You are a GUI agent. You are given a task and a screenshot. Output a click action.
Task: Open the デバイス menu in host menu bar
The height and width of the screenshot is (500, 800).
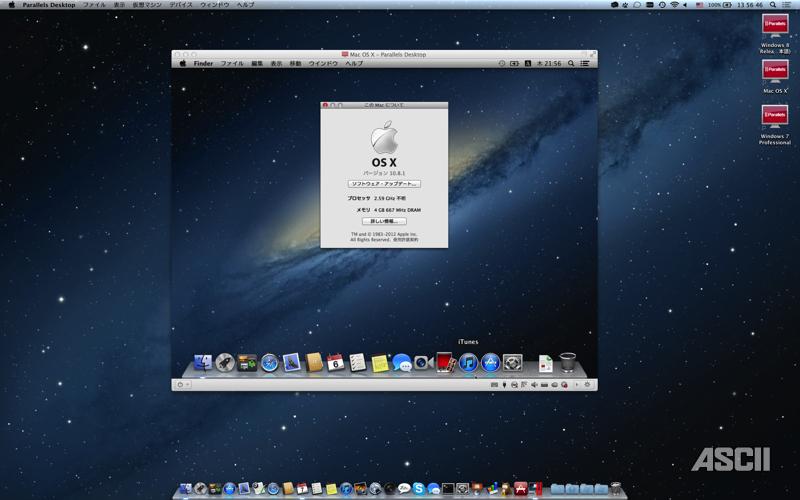click(x=182, y=5)
